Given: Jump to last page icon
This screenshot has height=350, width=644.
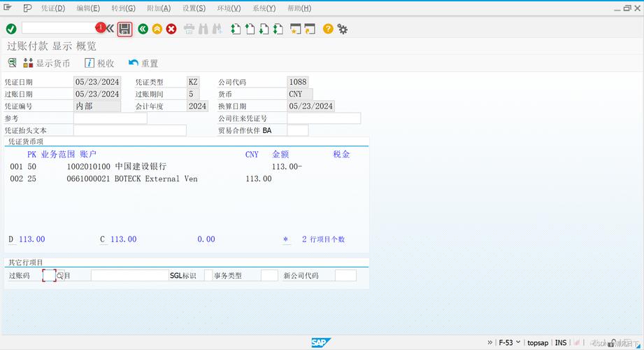Looking at the screenshot, I should click(278, 29).
